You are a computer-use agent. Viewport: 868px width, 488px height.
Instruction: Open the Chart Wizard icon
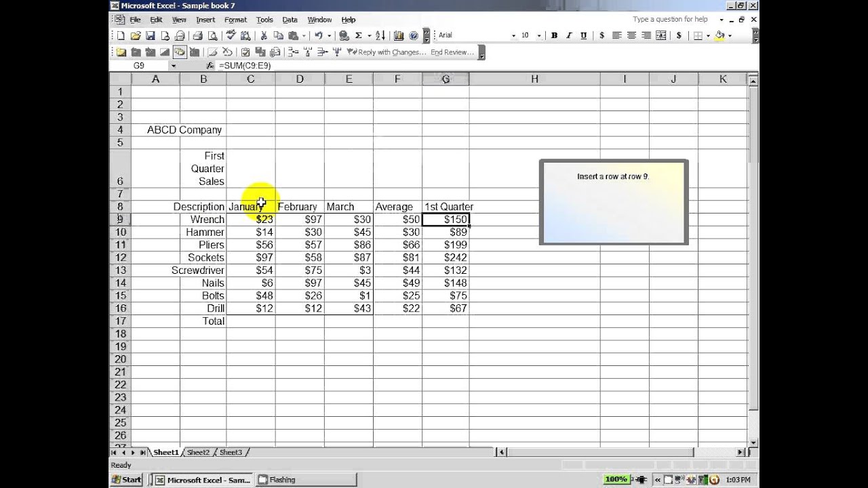click(398, 36)
